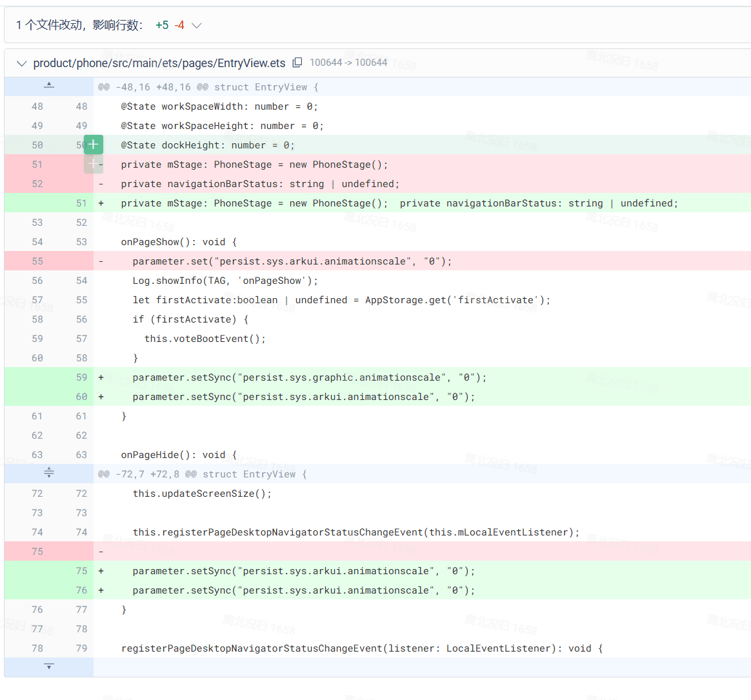Copy the EntryView.ets file path
The image size is (751, 700).
[297, 63]
